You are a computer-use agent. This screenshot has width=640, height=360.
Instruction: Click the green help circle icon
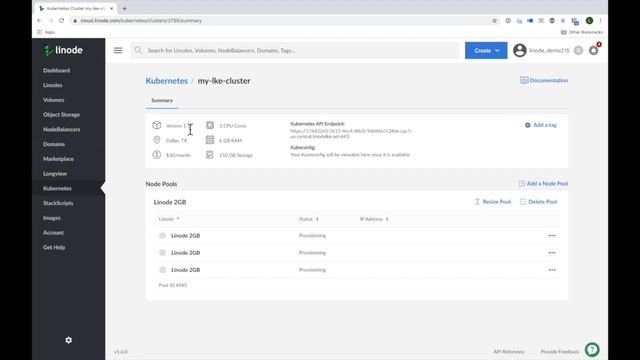pos(592,349)
